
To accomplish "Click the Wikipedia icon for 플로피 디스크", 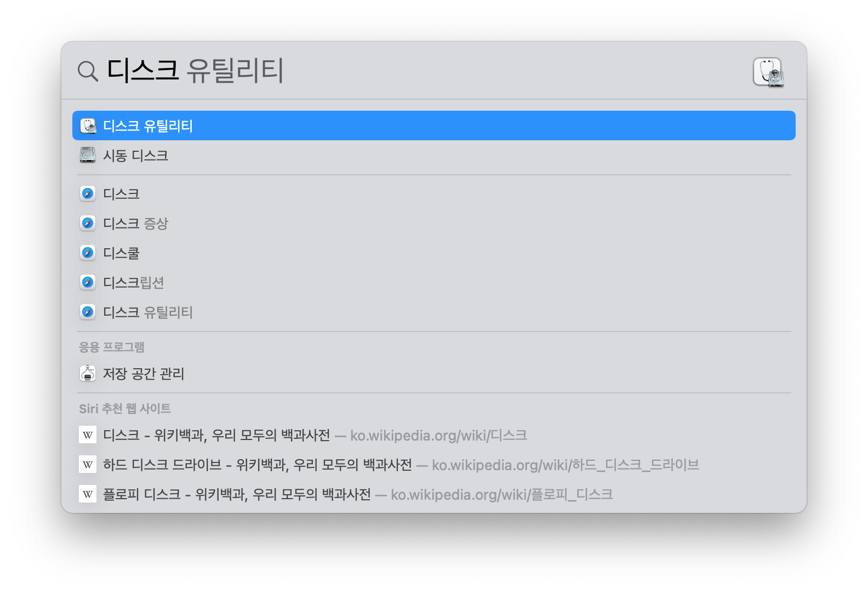I will (88, 494).
